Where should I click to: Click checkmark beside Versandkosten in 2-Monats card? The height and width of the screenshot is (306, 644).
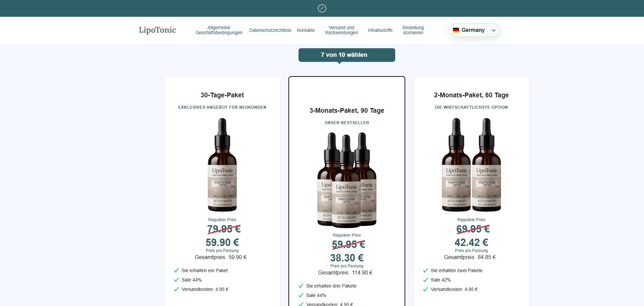[x=425, y=289]
